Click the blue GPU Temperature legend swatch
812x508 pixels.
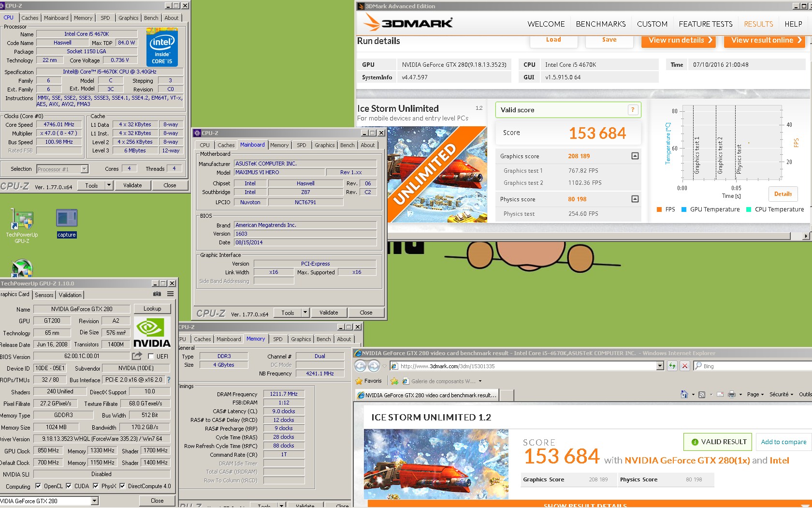tap(684, 209)
